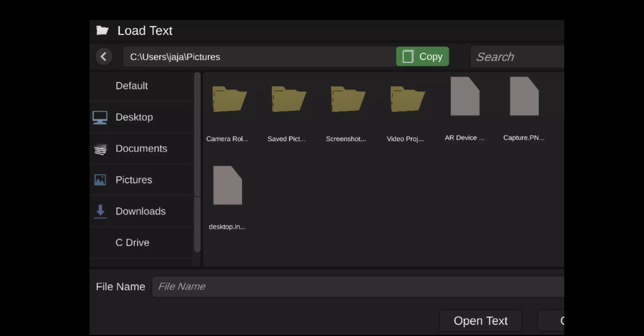Navigate to Pictures in sidebar
Screen dimensions: 644x336
tap(134, 180)
